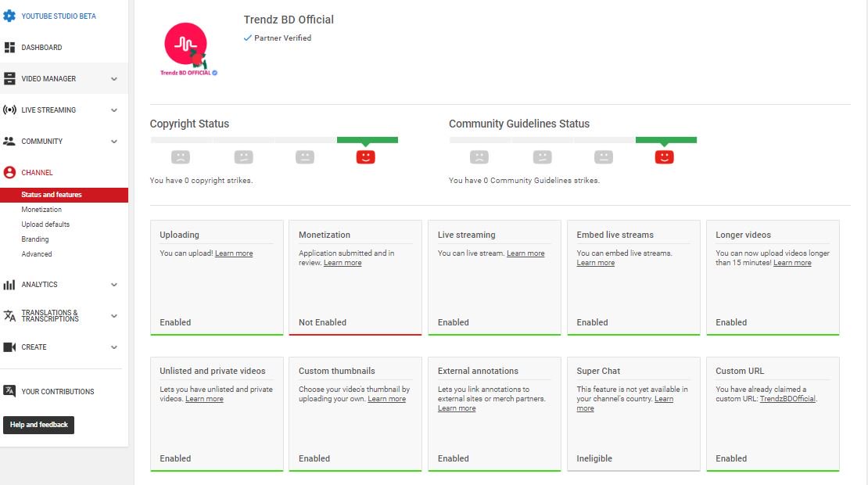The height and width of the screenshot is (485, 868).
Task: Click the Channel account icon
Action: 9,172
